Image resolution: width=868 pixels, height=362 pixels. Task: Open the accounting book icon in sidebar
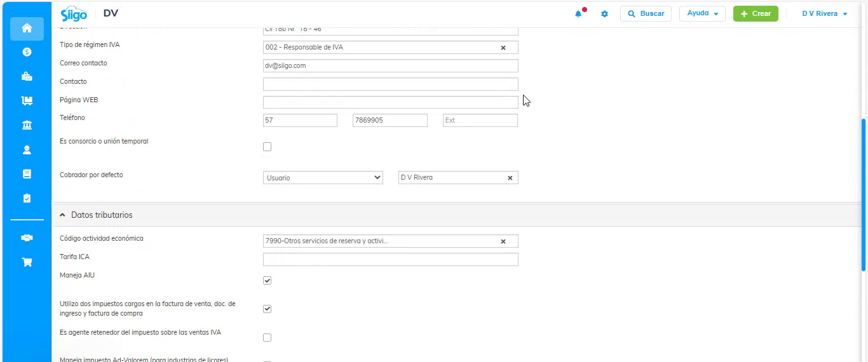(x=27, y=174)
